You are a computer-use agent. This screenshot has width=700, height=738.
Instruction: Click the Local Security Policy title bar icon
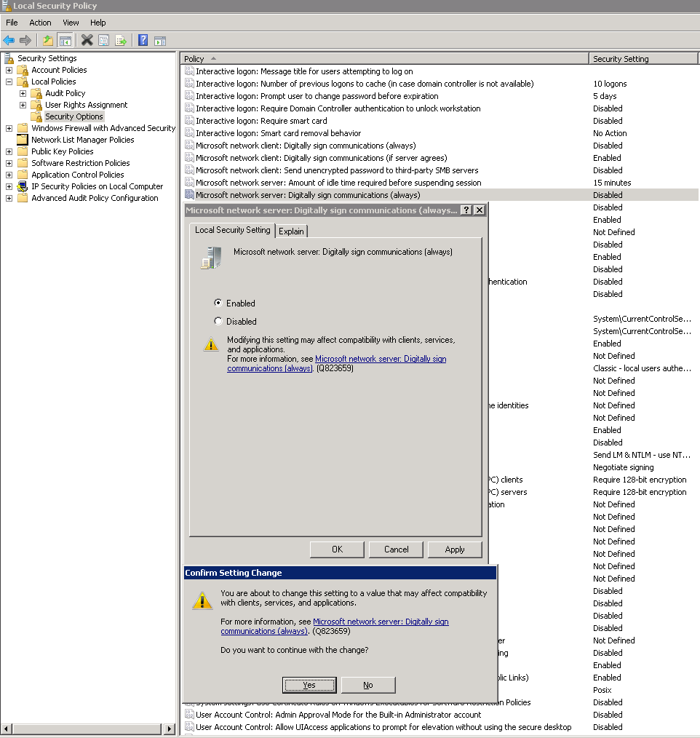click(6, 6)
